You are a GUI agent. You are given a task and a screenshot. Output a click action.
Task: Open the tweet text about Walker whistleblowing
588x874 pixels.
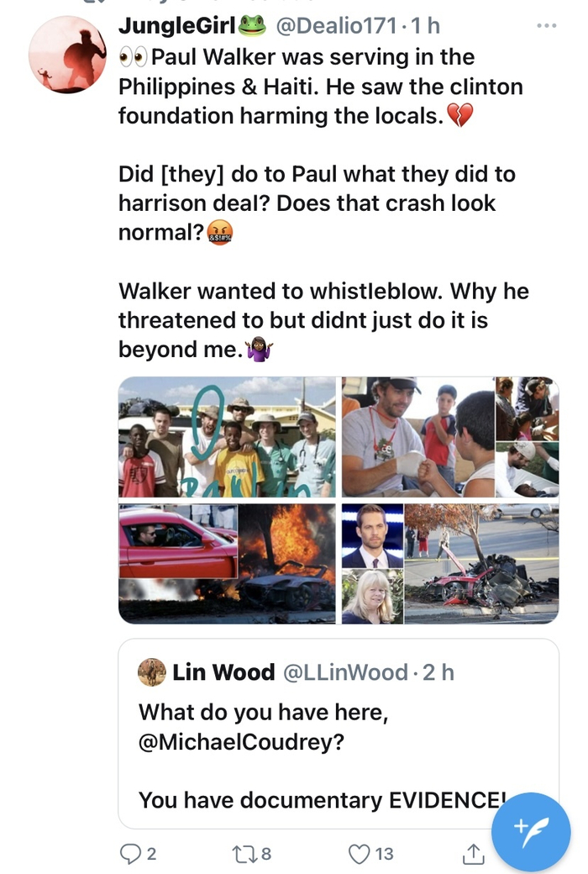[323, 319]
